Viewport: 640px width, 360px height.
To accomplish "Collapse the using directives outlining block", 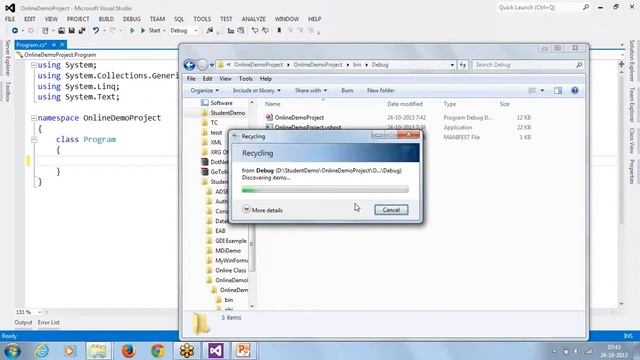I will (x=34, y=65).
